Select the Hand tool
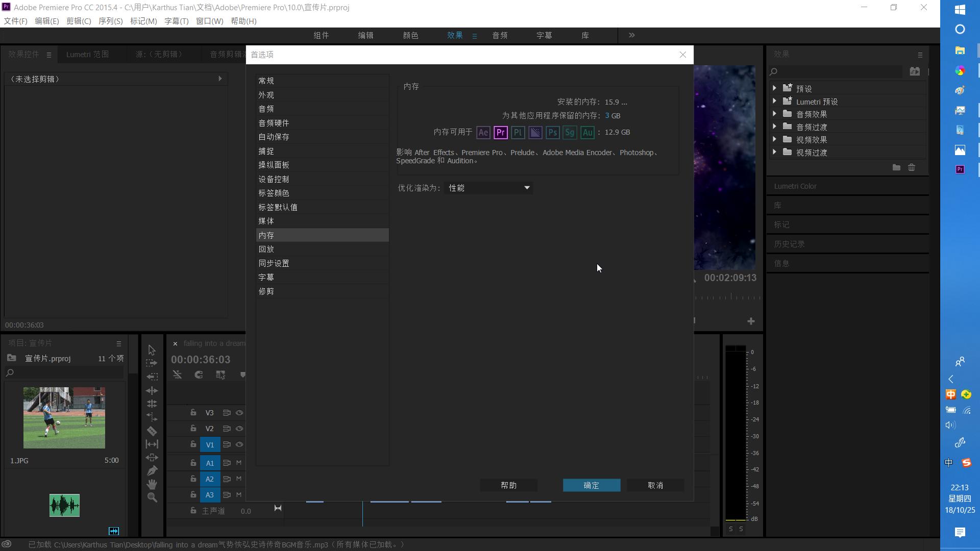This screenshot has width=980, height=551. pyautogui.click(x=152, y=484)
